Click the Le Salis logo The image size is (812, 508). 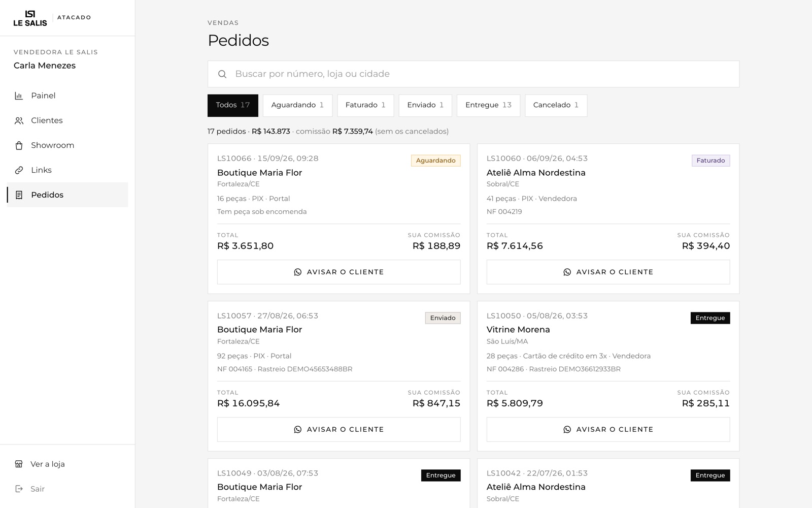point(30,18)
